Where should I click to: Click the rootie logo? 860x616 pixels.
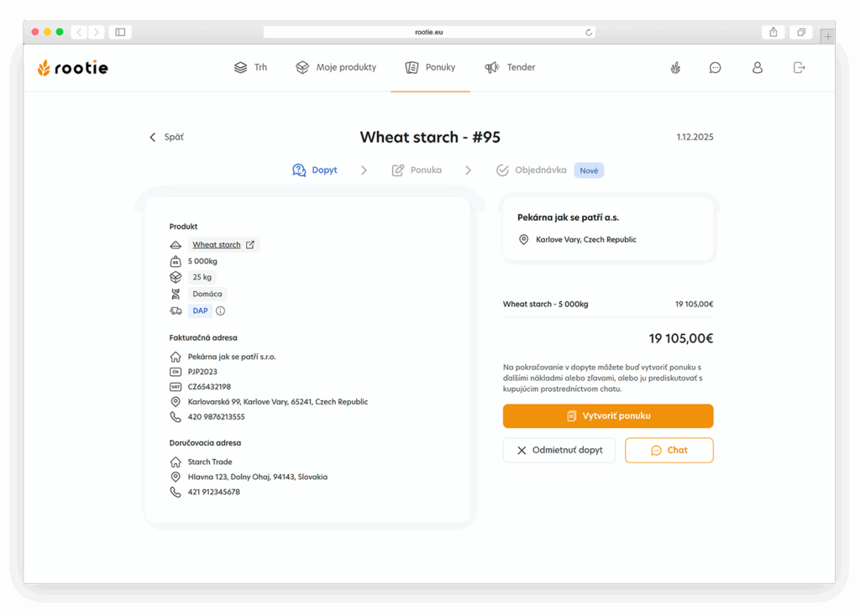tap(73, 68)
